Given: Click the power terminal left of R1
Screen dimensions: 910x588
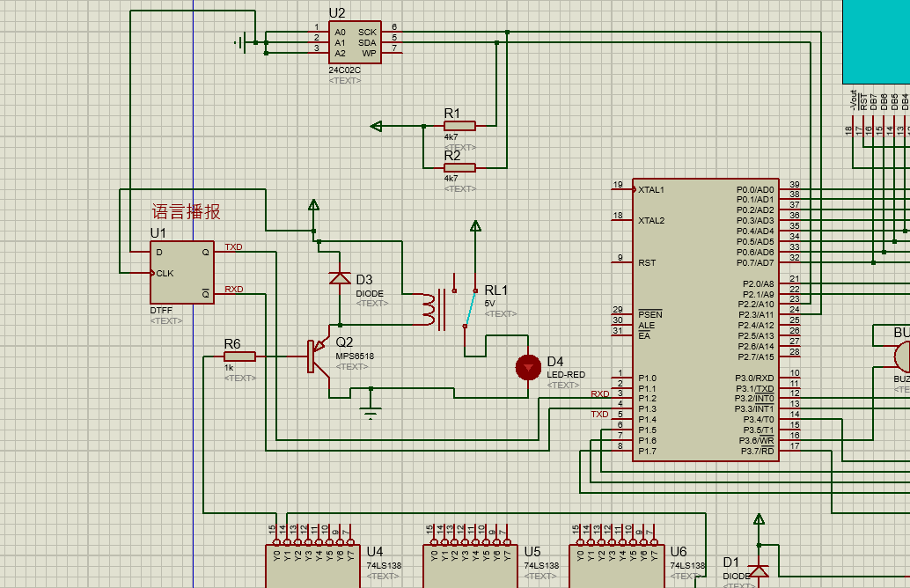Looking at the screenshot, I should coord(376,125).
